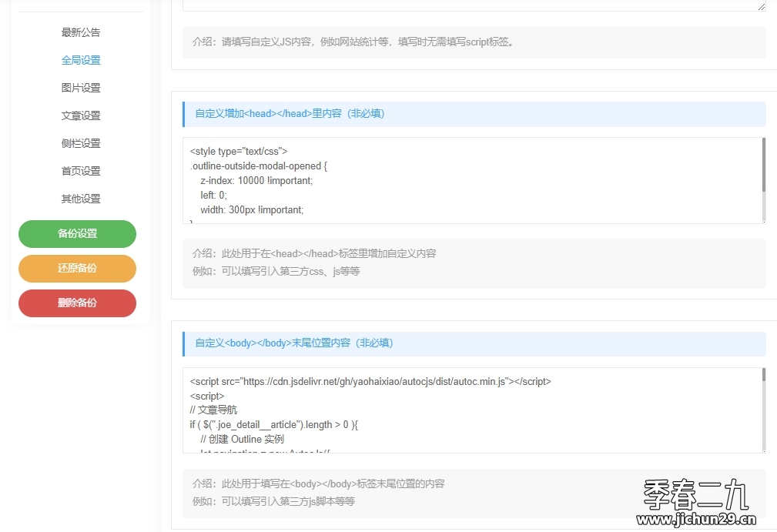Click the green 备份设置 backup button
The image size is (777, 532).
pos(77,234)
